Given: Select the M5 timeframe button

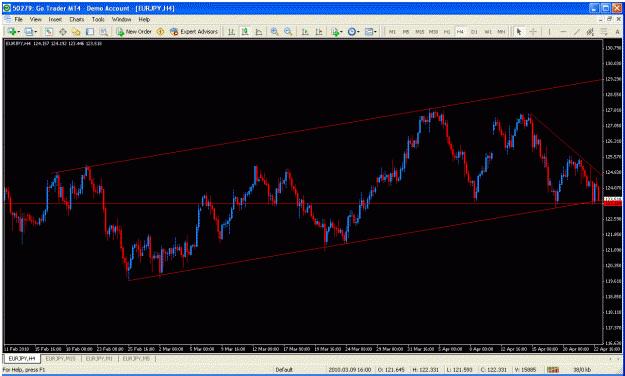Looking at the screenshot, I should pyautogui.click(x=406, y=32).
